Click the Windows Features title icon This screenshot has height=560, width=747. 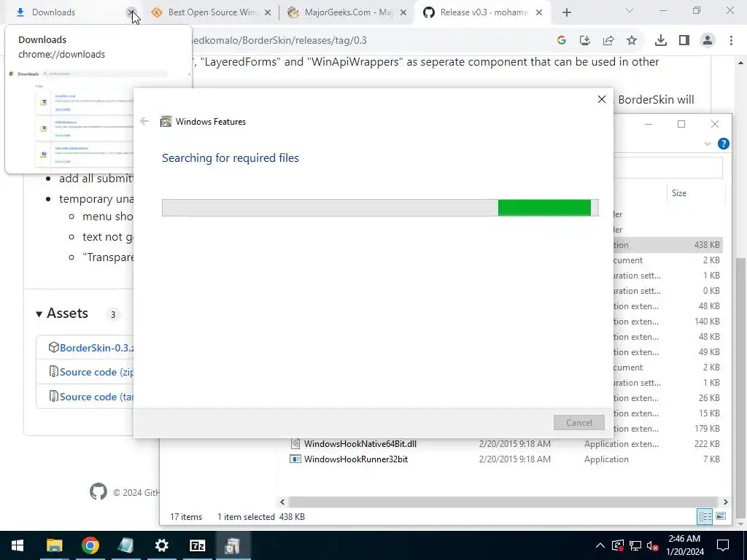coord(166,122)
